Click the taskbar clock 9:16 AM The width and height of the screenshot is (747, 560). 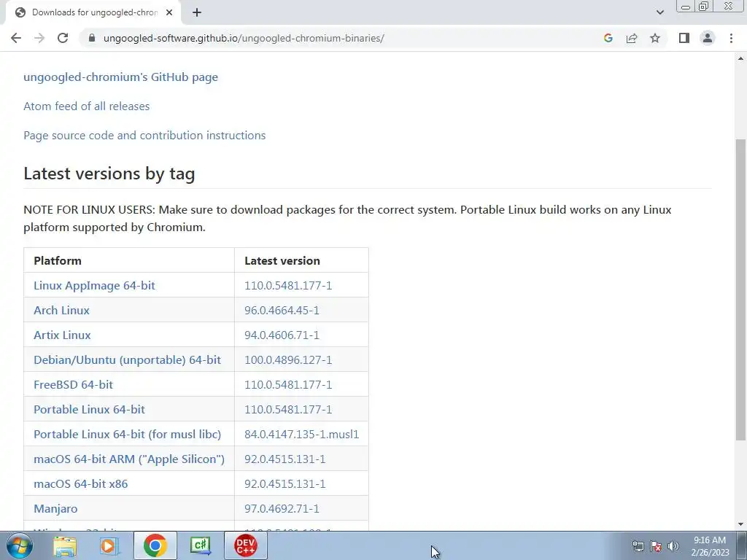[710, 546]
